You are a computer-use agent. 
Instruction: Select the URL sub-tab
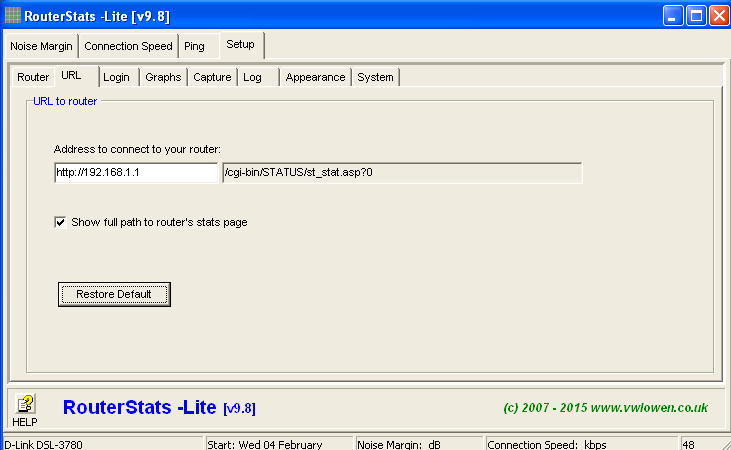pyautogui.click(x=71, y=76)
